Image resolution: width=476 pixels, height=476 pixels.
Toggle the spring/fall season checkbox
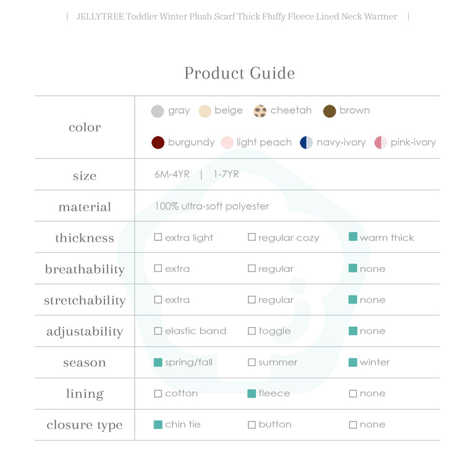(x=158, y=362)
